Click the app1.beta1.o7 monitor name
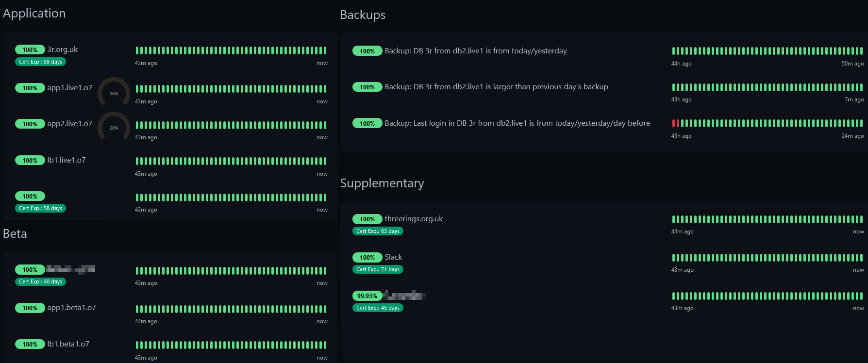 pyautogui.click(x=71, y=308)
